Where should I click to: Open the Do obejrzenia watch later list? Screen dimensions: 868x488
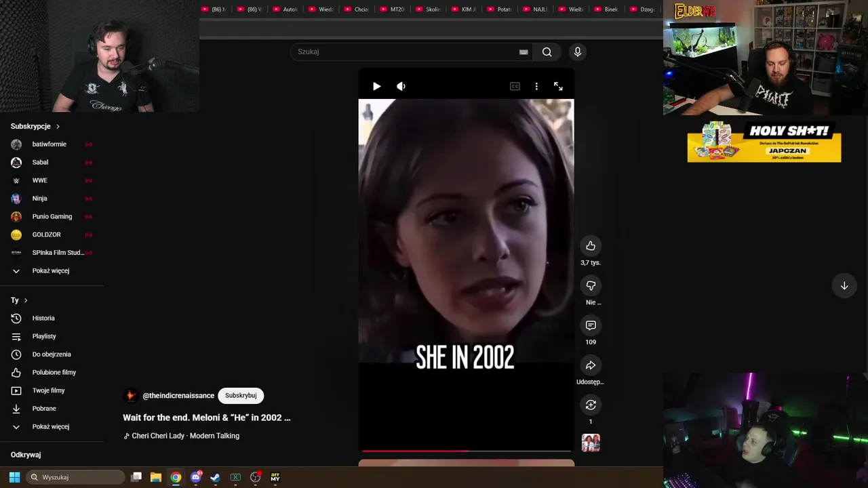[52, 354]
